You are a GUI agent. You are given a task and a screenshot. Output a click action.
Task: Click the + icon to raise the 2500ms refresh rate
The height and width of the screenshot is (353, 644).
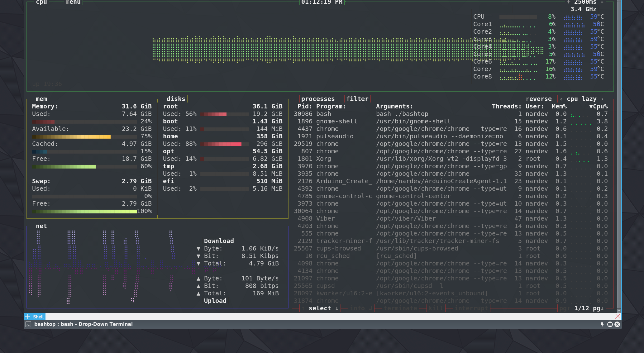pyautogui.click(x=568, y=2)
